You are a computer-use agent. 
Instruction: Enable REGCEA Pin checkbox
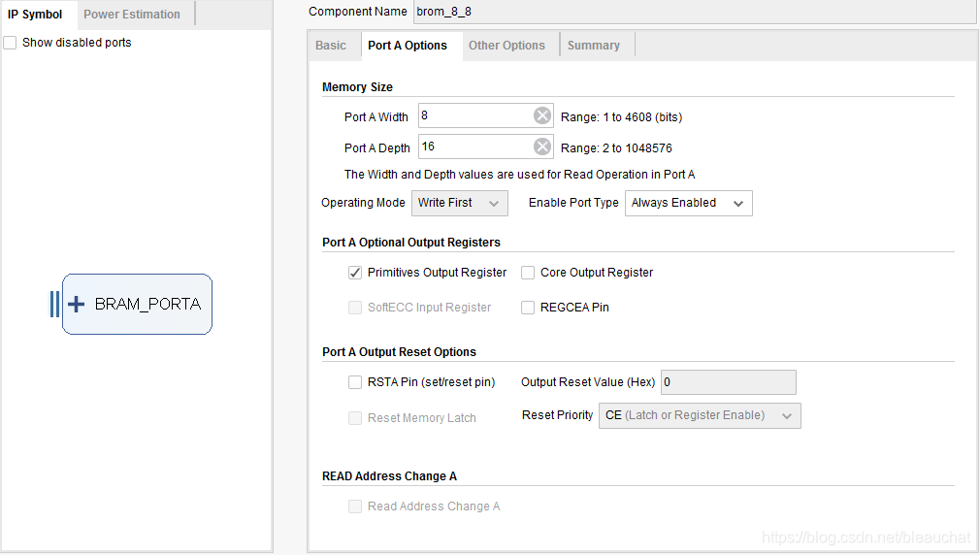click(x=528, y=308)
